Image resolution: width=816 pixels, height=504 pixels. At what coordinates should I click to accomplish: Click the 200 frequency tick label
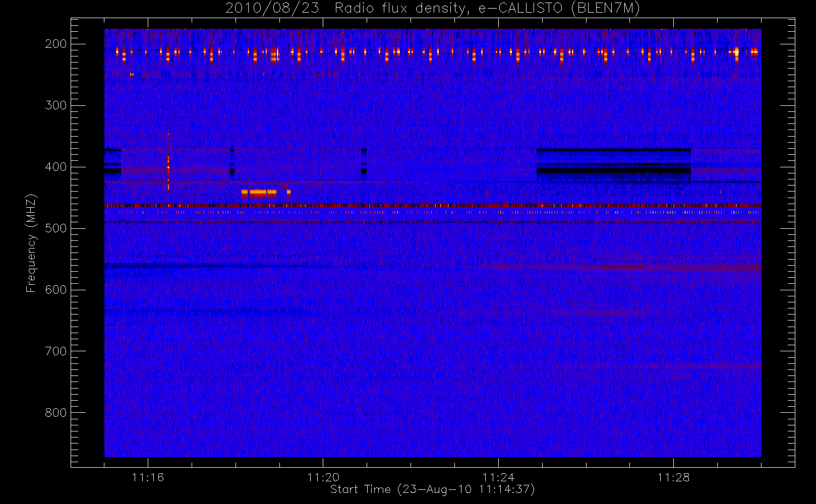click(56, 44)
